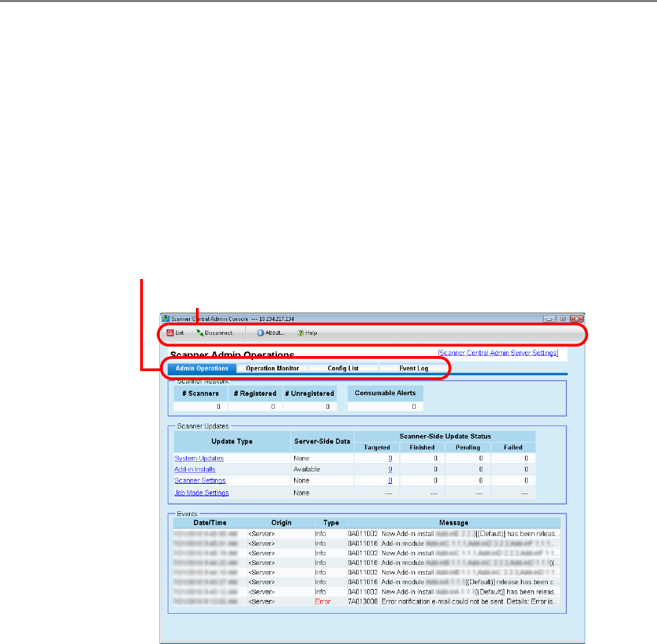Click the Type column header in Events
Screen dimensions: 657x644
pos(331,522)
